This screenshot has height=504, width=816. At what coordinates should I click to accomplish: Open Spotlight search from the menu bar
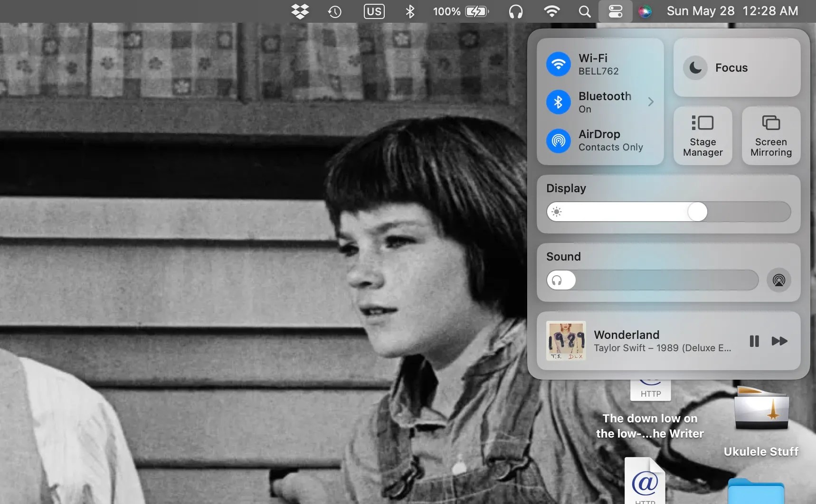point(584,11)
